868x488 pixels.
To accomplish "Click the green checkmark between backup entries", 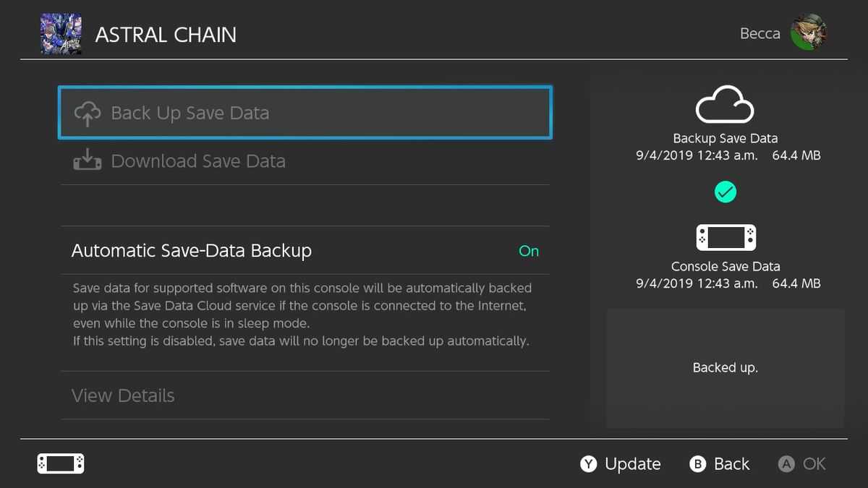I will point(725,191).
